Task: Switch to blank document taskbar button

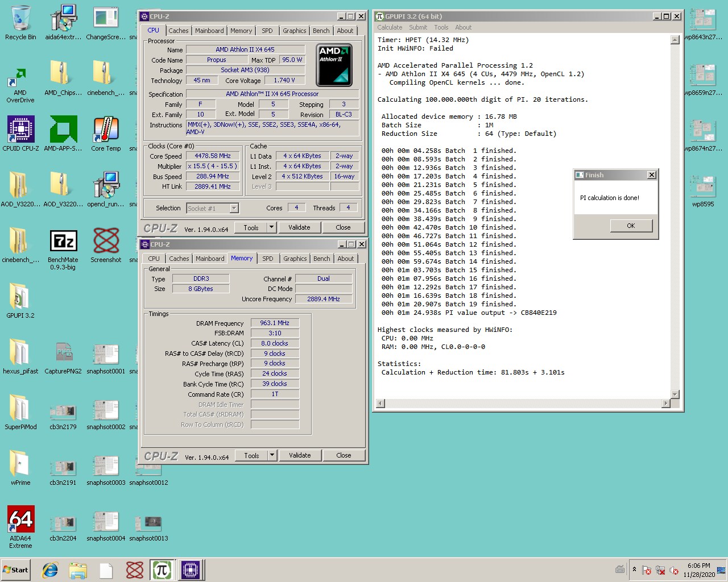Action: point(106,570)
